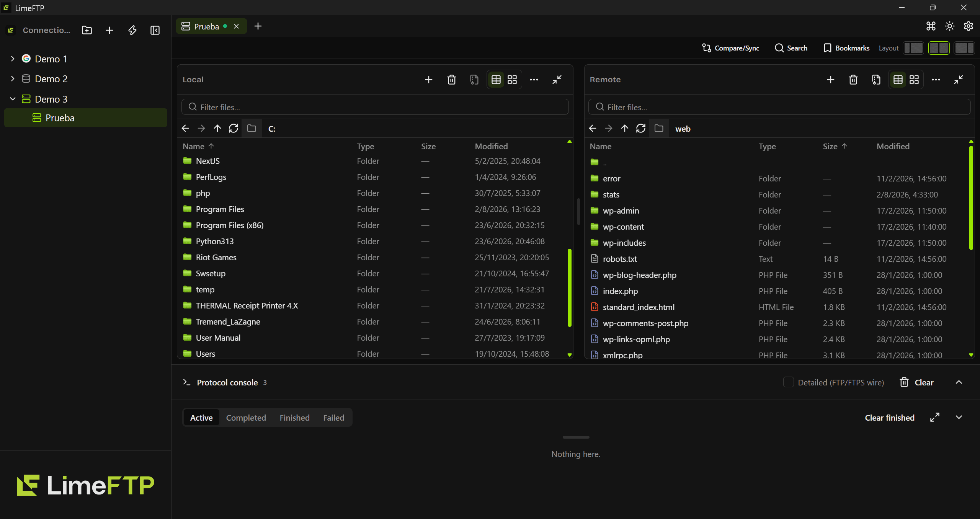
Task: Click the transfers panel drag handle bar
Action: coord(576,437)
